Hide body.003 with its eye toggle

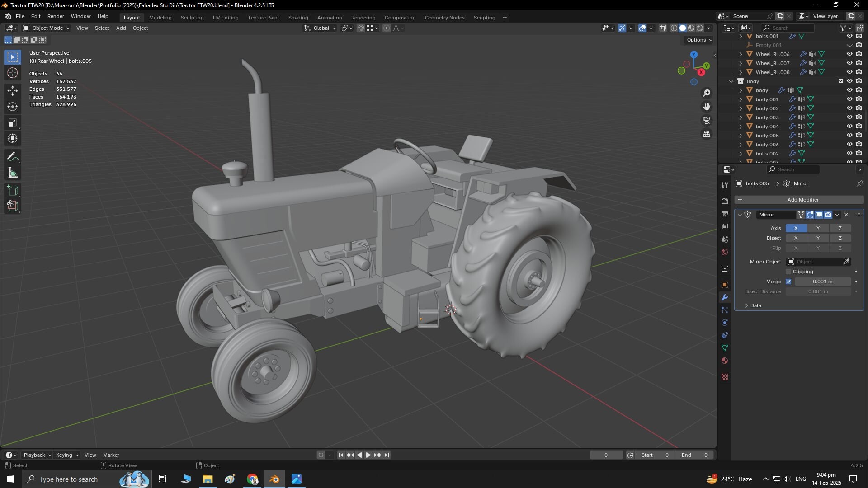point(849,117)
